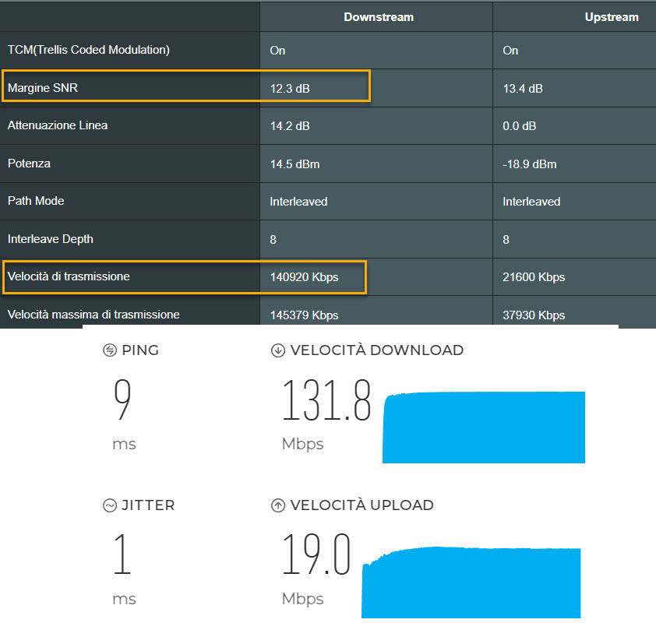Select the downstream interleave depth value 8
656x644 pixels.
(273, 240)
